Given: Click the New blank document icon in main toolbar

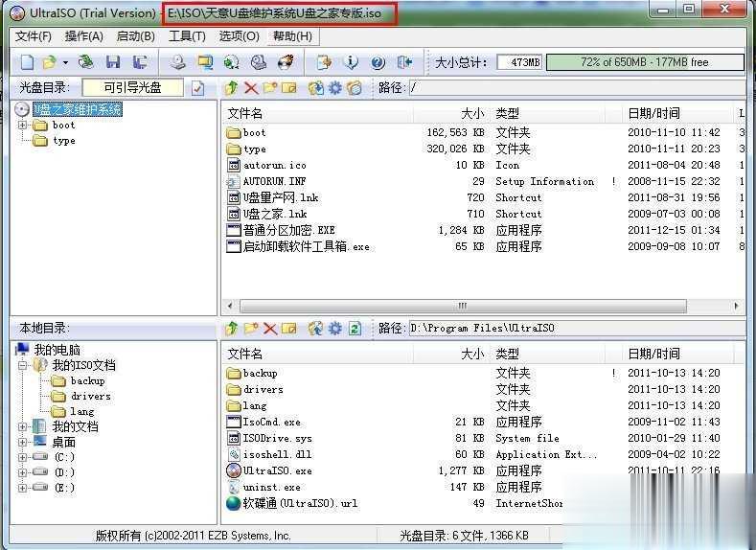Looking at the screenshot, I should coord(27,62).
